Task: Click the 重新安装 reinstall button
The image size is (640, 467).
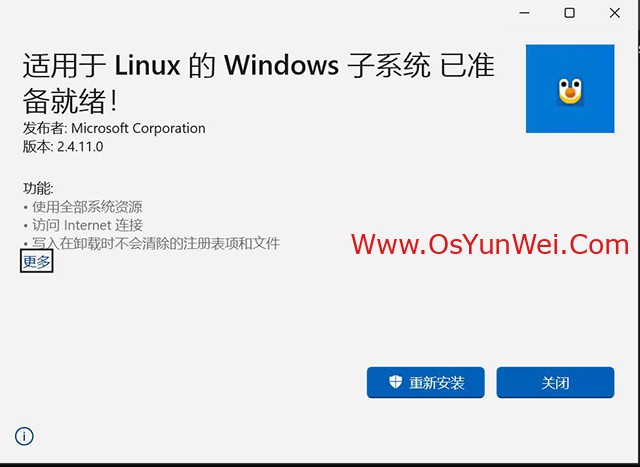Action: coord(426,382)
